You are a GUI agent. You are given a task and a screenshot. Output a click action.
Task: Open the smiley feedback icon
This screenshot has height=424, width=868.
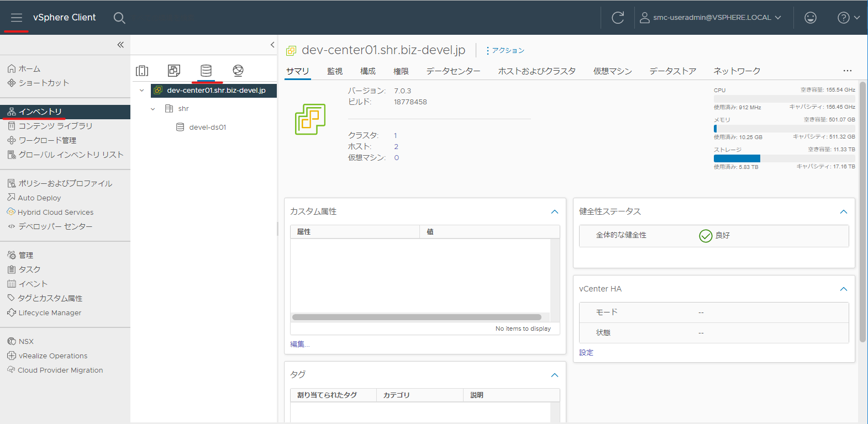(811, 18)
